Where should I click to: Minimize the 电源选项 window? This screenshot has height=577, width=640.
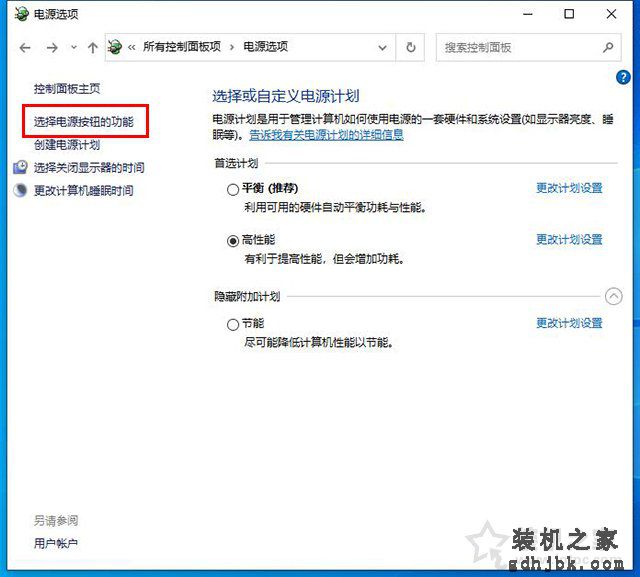tap(528, 14)
